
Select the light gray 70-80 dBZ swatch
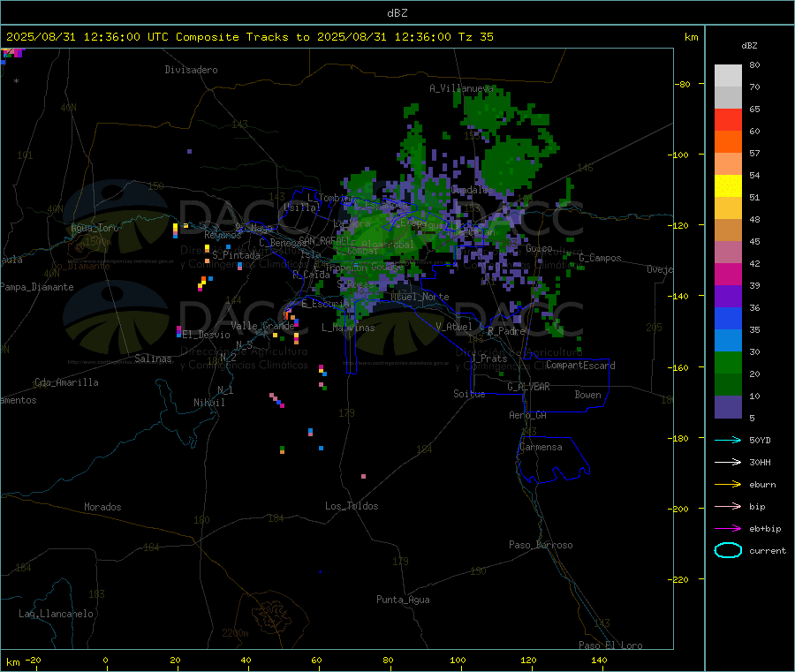(728, 76)
